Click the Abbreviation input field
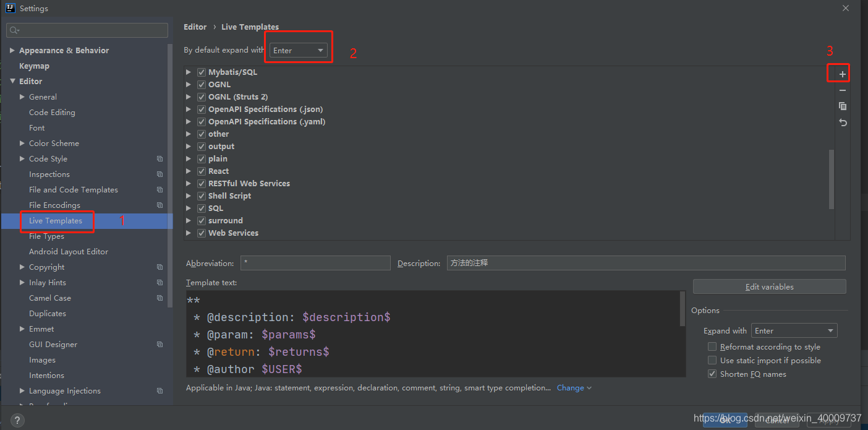 pyautogui.click(x=315, y=263)
